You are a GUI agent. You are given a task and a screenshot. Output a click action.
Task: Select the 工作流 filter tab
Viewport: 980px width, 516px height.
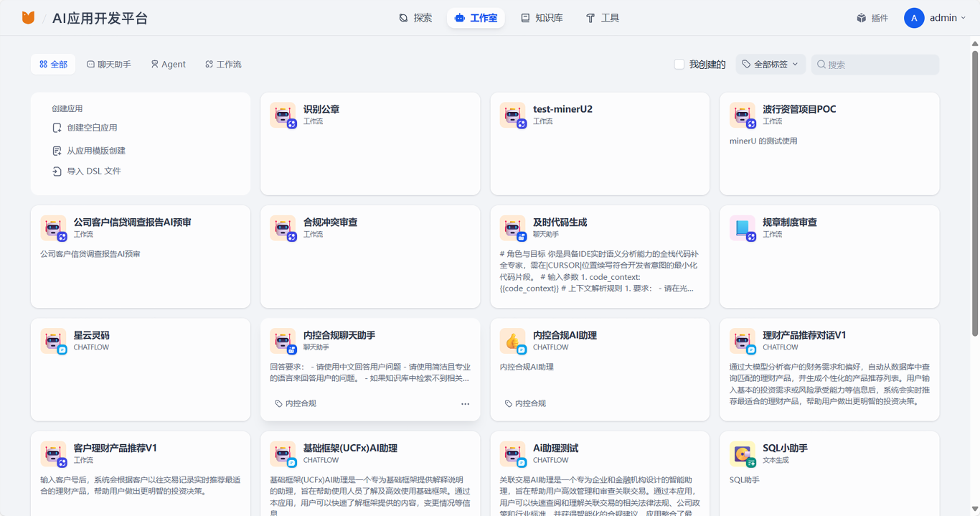pyautogui.click(x=223, y=65)
